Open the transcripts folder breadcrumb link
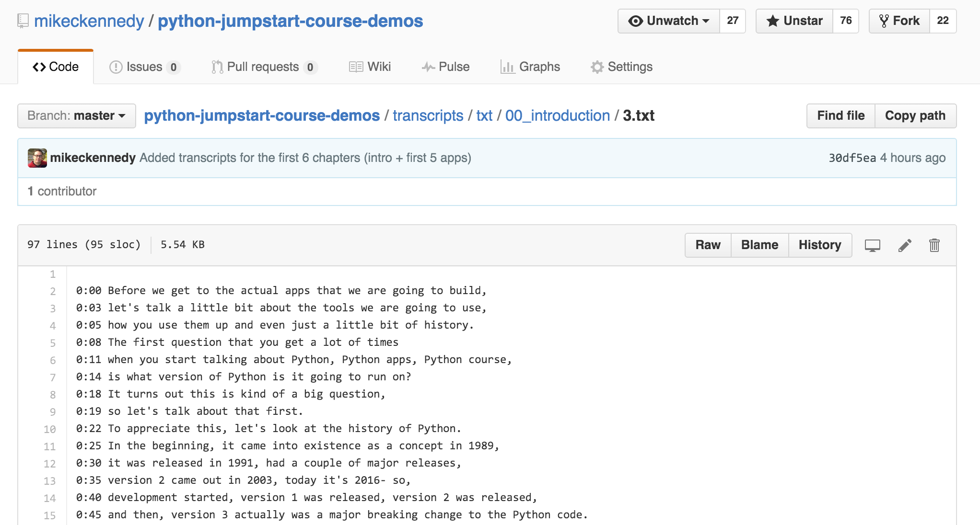This screenshot has height=525, width=980. (x=427, y=115)
